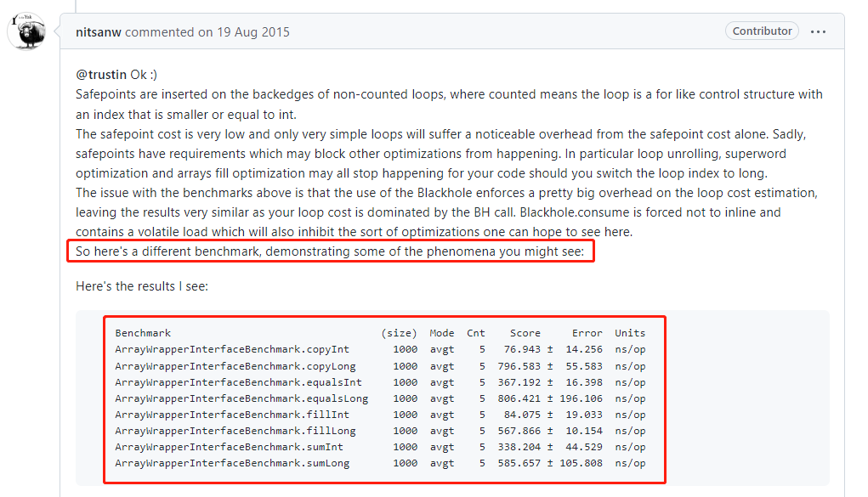Click the error value 10.154
The width and height of the screenshot is (868, 497).
tap(584, 430)
